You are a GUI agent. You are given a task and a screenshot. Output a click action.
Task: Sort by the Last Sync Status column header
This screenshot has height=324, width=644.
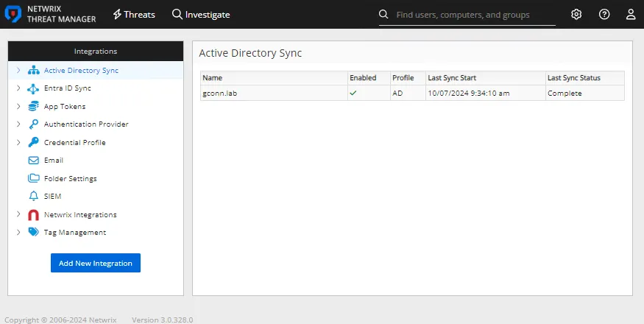[585, 78]
